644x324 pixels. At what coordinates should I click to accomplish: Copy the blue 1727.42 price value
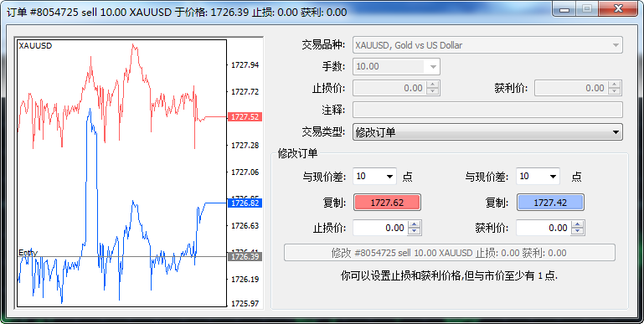550,203
